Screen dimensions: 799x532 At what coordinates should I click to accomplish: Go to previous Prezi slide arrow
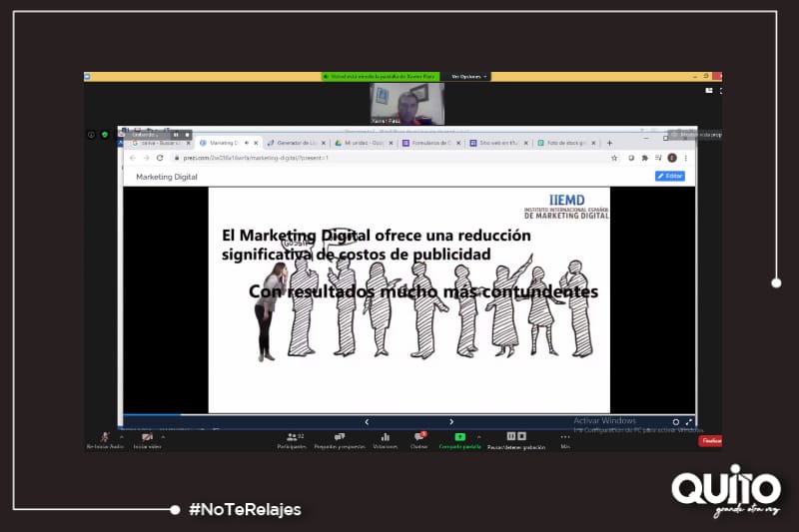[367, 421]
